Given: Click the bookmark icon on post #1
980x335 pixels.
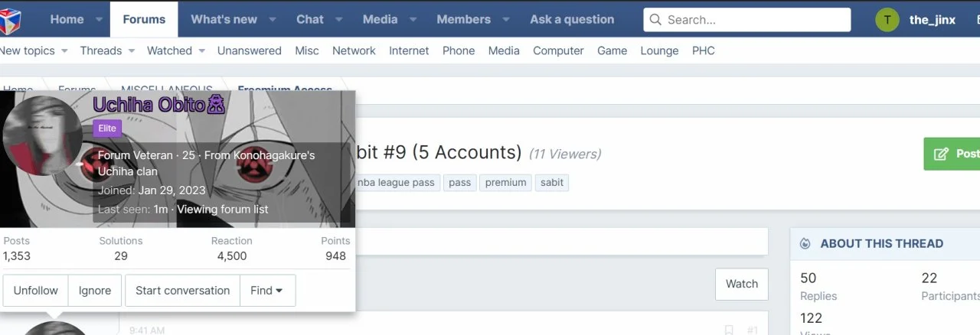Looking at the screenshot, I should point(729,330).
